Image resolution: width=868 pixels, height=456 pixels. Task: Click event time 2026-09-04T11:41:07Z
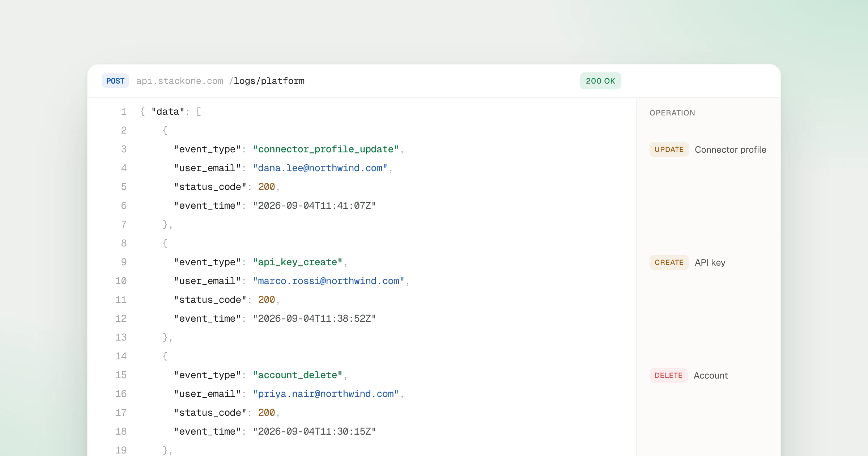pos(315,206)
